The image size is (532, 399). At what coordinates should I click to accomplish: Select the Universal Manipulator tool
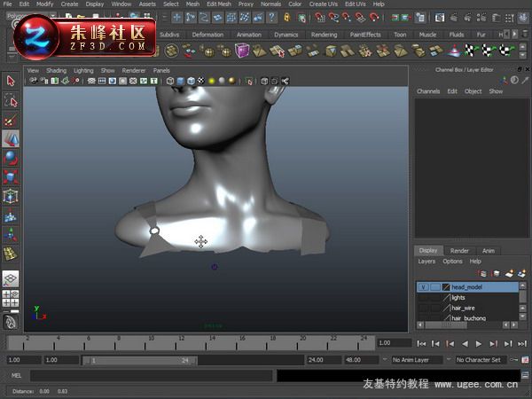click(x=11, y=196)
